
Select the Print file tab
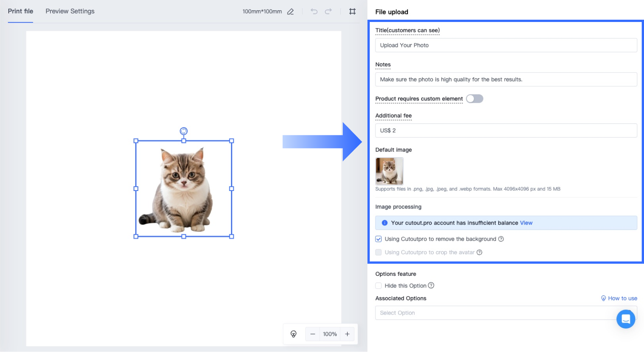[x=20, y=11]
